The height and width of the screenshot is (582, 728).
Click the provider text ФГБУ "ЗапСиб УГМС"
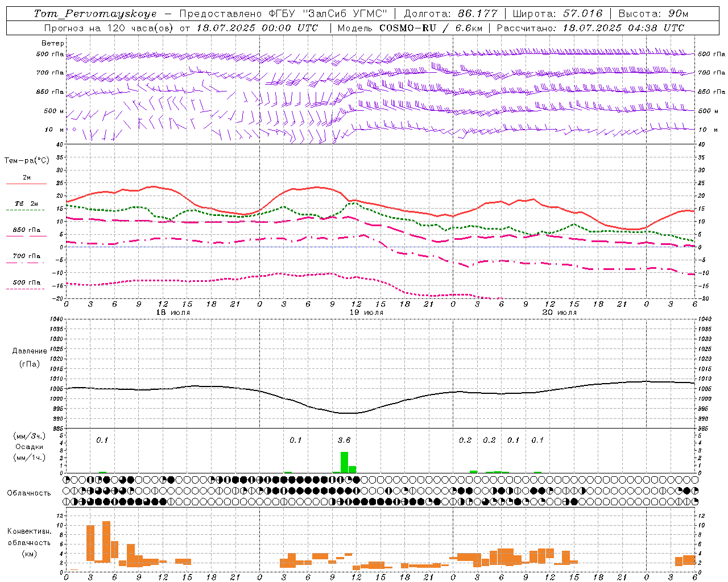(327, 14)
